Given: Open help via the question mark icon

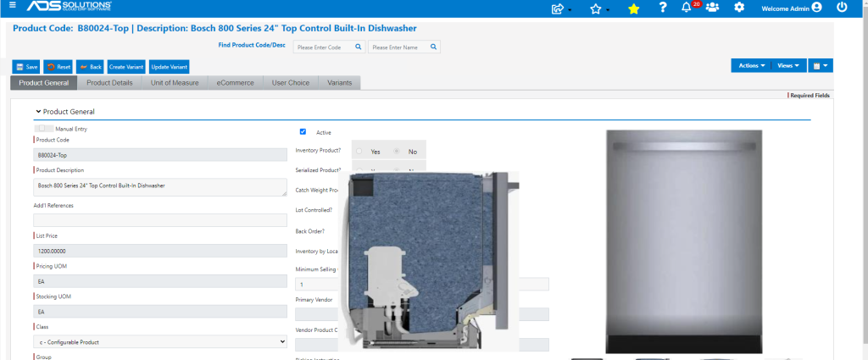Looking at the screenshot, I should pyautogui.click(x=663, y=8).
